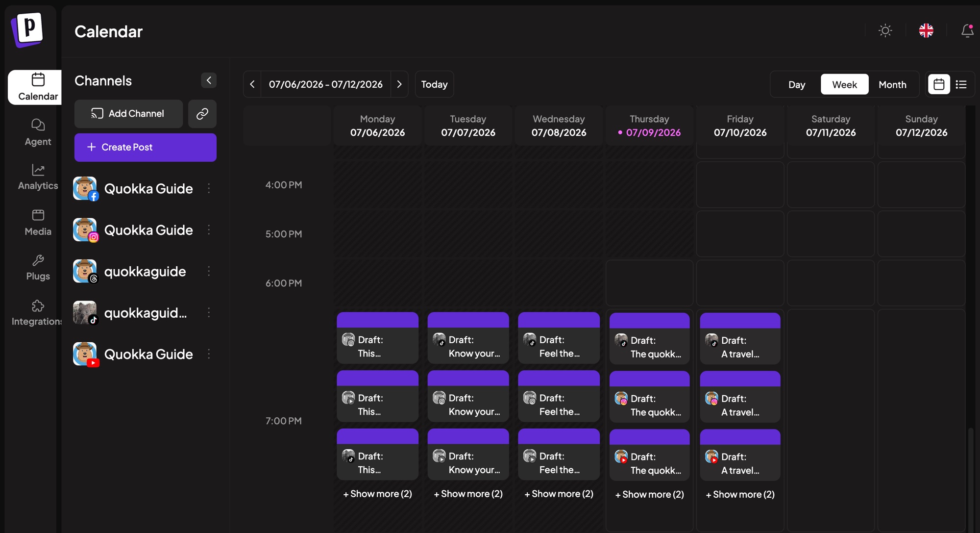Toggle light mode with the sun icon
Screen dimensions: 980x533
coord(885,31)
